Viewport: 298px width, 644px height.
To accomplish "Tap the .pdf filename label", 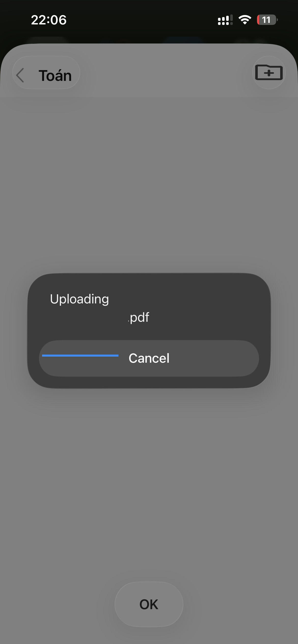I will [139, 318].
